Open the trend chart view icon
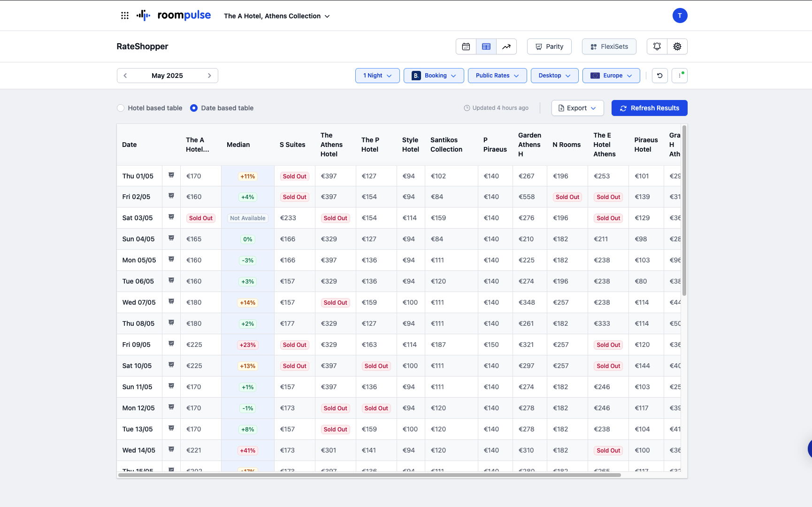812x507 pixels. [506, 46]
